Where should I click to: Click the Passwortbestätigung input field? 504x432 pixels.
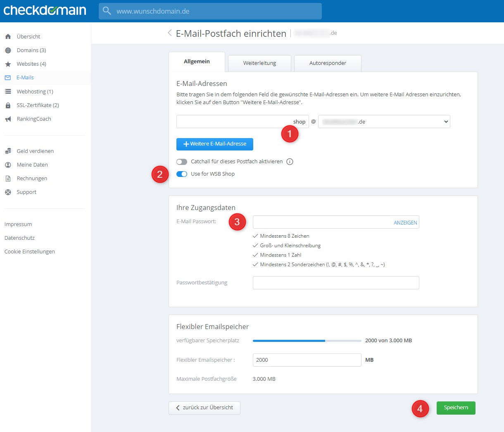(335, 283)
